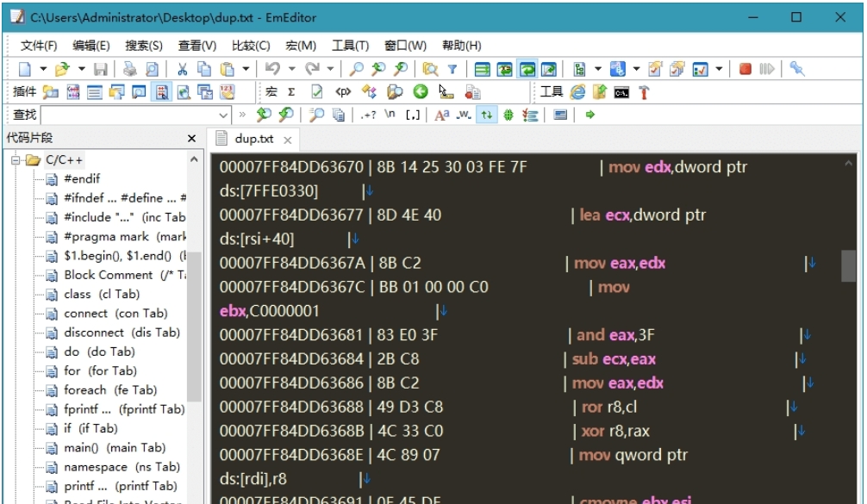
Task: Stop recording with the red square icon
Action: (x=745, y=67)
